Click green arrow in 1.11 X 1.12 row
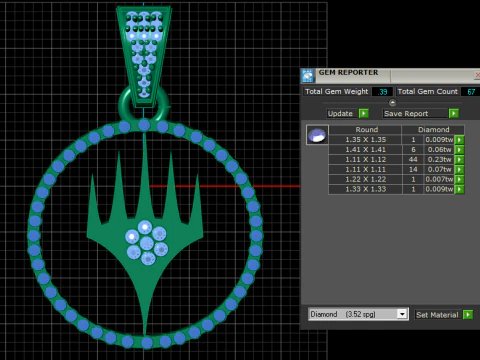The width and height of the screenshot is (480, 360). (x=459, y=160)
